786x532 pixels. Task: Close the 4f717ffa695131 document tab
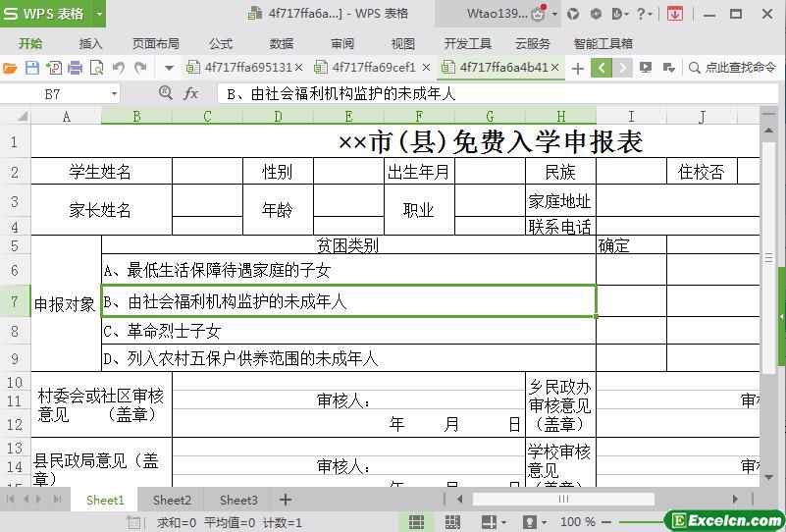click(x=298, y=67)
